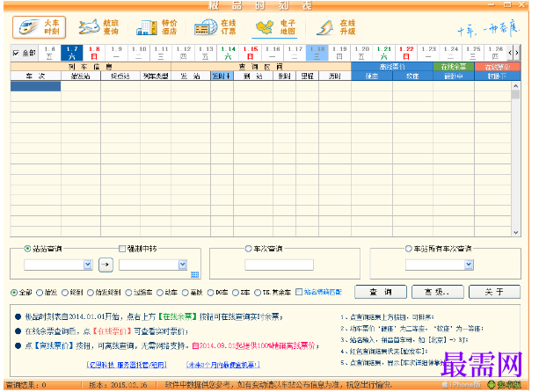The width and height of the screenshot is (539, 392).
Task: Select date tab 1.7 六
Action: [72, 53]
